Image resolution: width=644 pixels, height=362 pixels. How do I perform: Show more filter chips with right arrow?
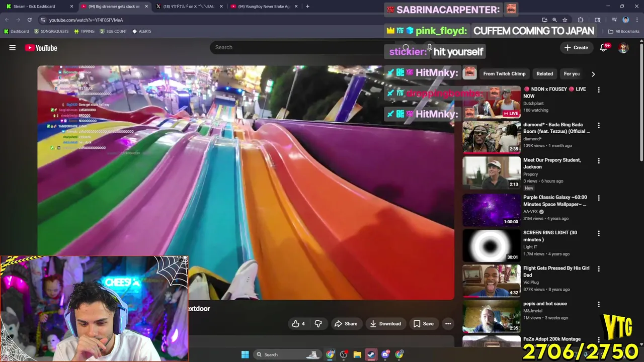[593, 74]
